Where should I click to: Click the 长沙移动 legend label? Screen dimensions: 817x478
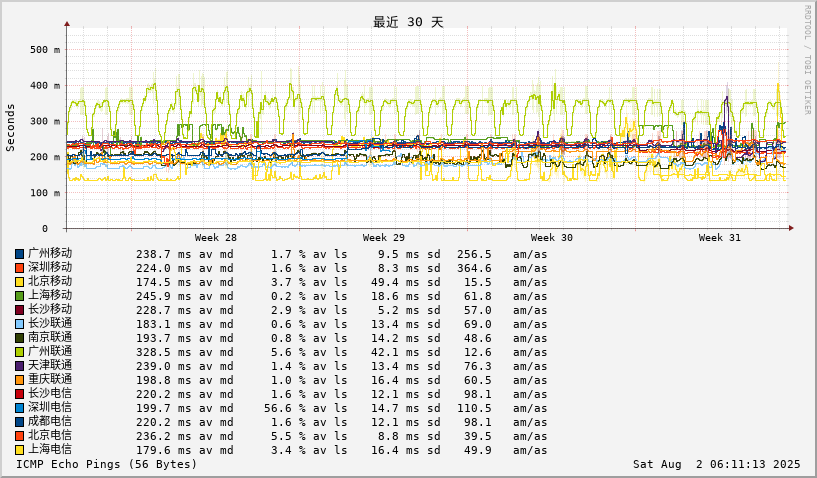[50, 310]
